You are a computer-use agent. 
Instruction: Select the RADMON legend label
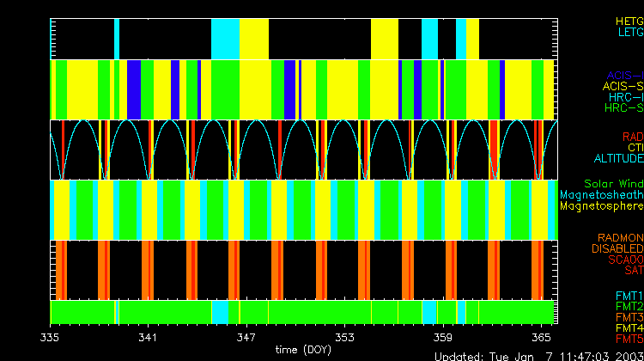[620, 237]
